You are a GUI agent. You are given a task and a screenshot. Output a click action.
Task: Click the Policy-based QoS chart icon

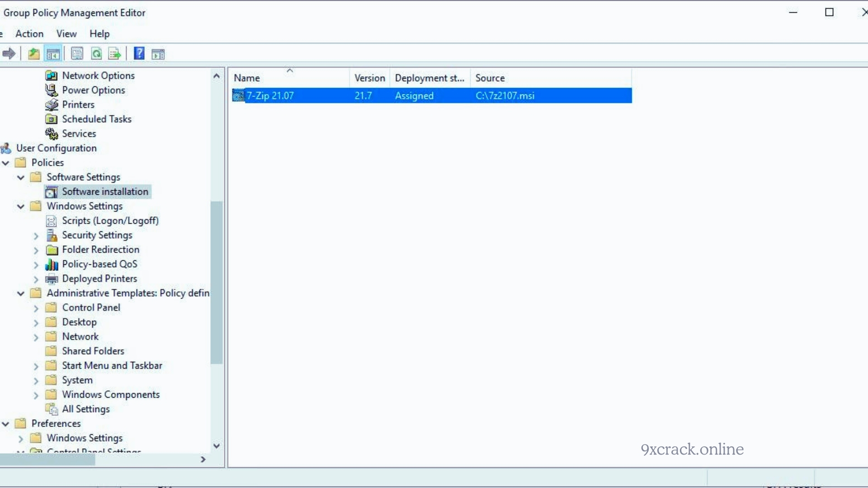[52, 264]
